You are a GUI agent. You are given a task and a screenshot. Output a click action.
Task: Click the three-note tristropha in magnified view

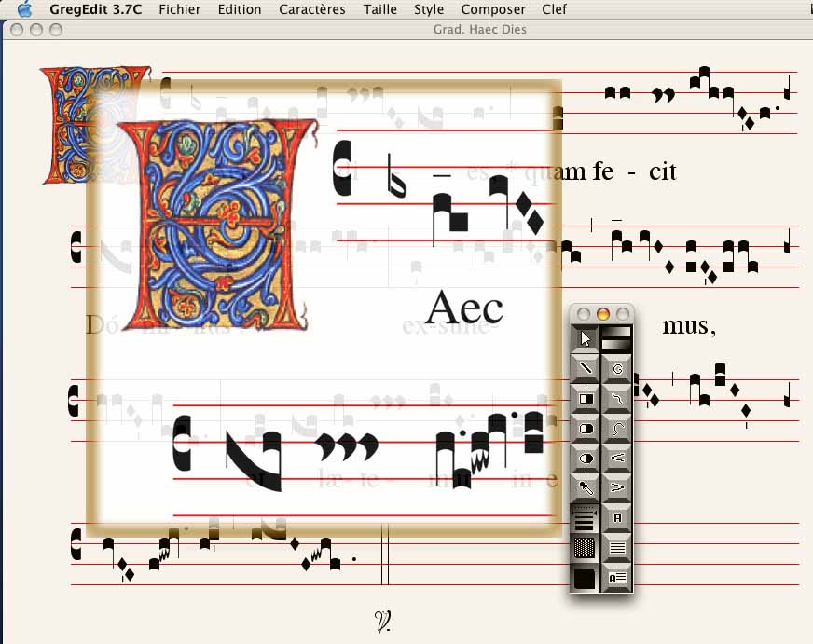(347, 447)
